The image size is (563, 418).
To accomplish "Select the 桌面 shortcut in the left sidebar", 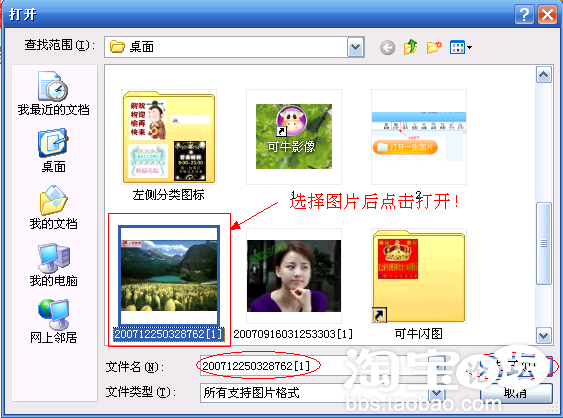I will [53, 150].
